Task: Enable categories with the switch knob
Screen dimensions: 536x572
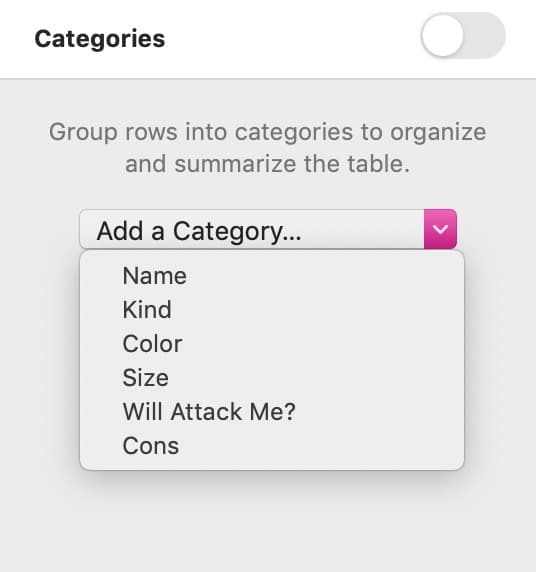Action: 442,35
